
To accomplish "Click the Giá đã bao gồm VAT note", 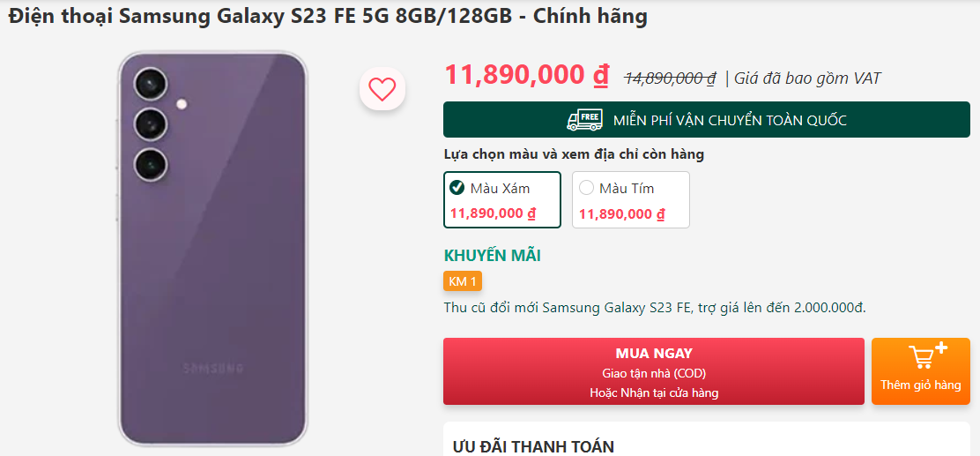I will [x=807, y=78].
